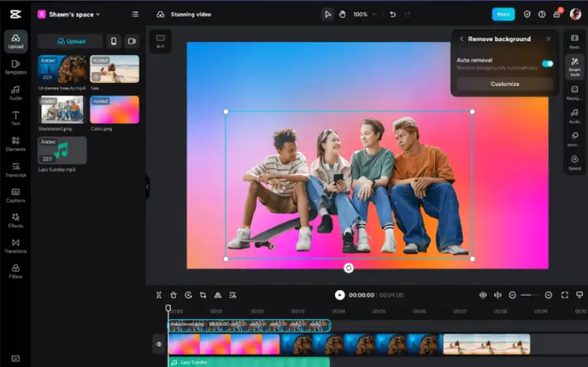Click the timeline preview axis split icon
The height and width of the screenshot is (367, 588).
[498, 295]
